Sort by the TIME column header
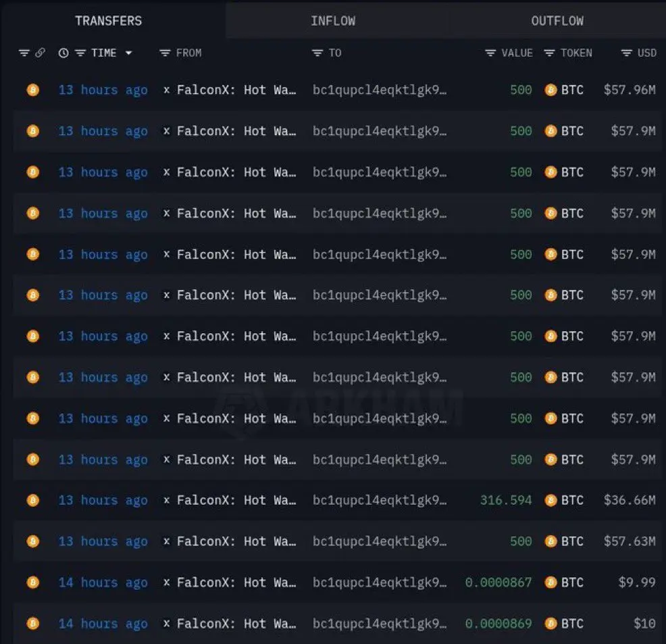This screenshot has width=666, height=644. point(103,53)
